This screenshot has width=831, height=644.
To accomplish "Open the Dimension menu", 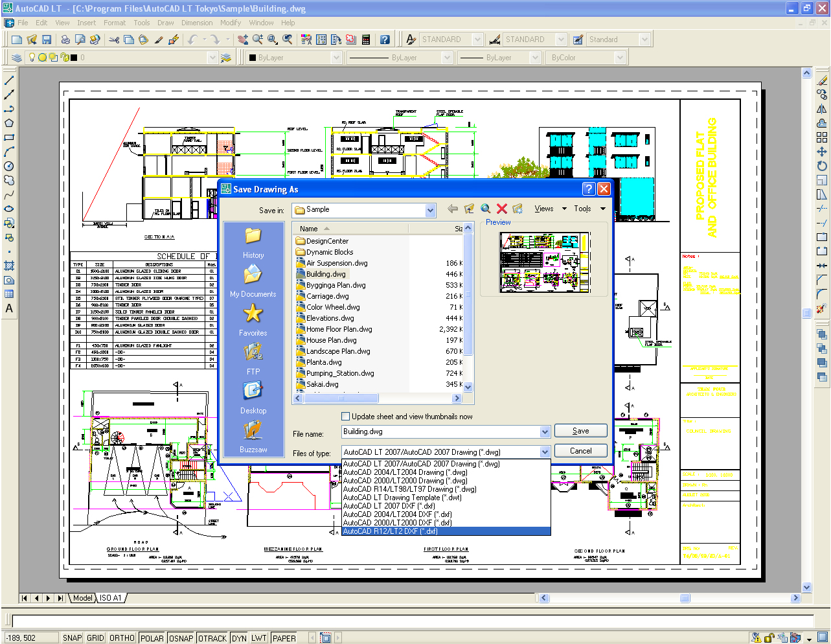I will point(197,23).
